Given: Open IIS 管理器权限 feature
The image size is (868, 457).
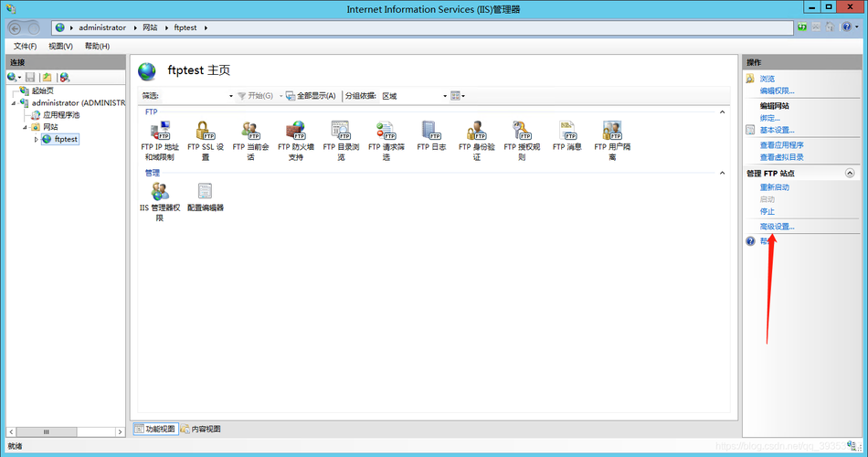Looking at the screenshot, I should click(160, 202).
